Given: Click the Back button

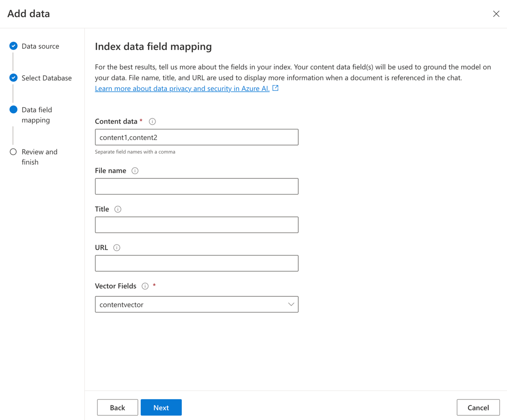Looking at the screenshot, I should coord(117,408).
